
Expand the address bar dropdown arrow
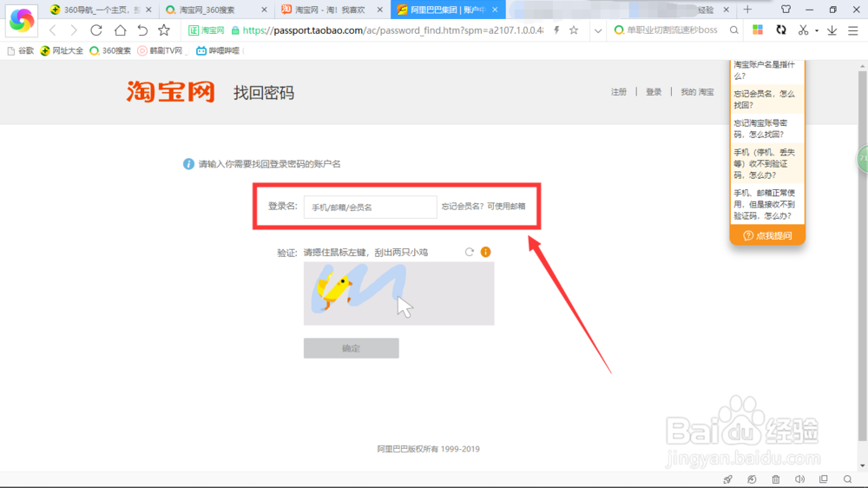point(598,31)
